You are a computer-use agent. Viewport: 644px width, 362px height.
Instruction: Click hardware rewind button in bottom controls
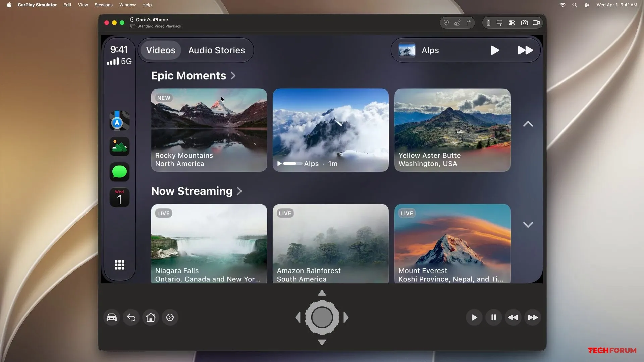click(513, 317)
